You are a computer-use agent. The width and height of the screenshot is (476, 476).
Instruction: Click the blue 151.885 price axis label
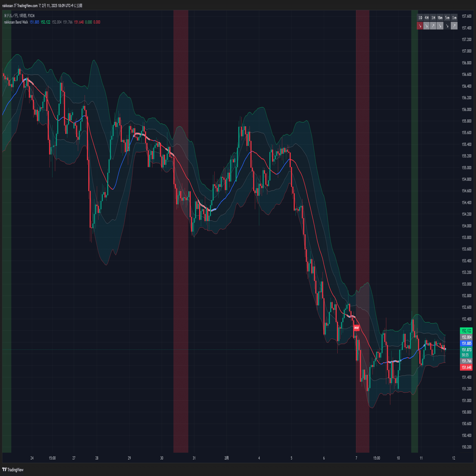pos(466,343)
